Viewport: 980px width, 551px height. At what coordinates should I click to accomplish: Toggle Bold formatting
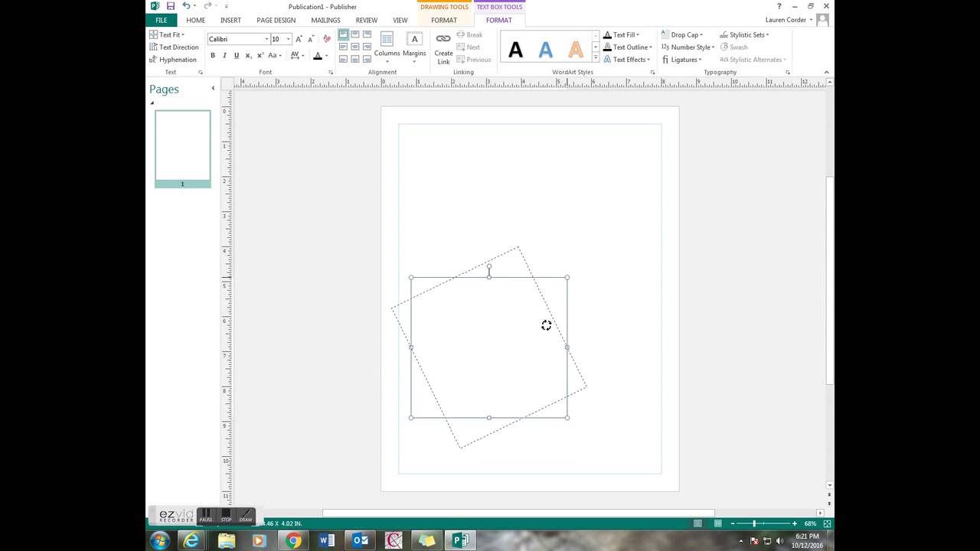coord(213,56)
